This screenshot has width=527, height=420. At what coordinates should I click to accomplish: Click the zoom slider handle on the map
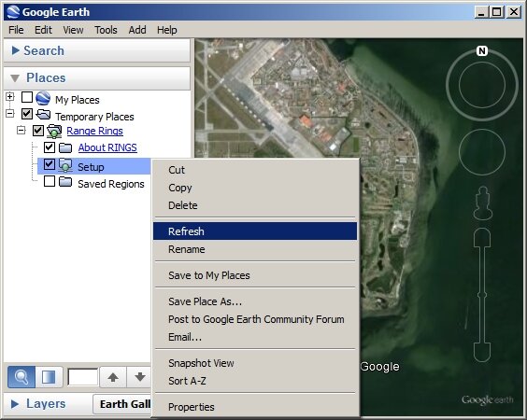(482, 295)
